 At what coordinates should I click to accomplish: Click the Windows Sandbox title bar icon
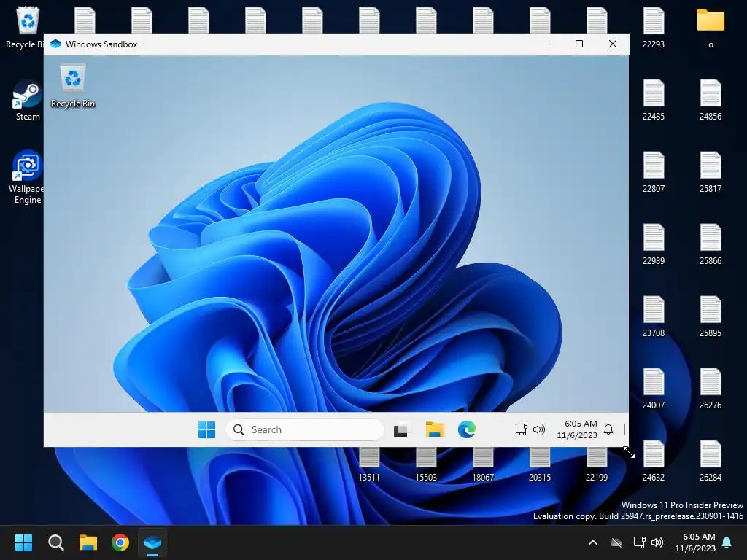tap(55, 44)
